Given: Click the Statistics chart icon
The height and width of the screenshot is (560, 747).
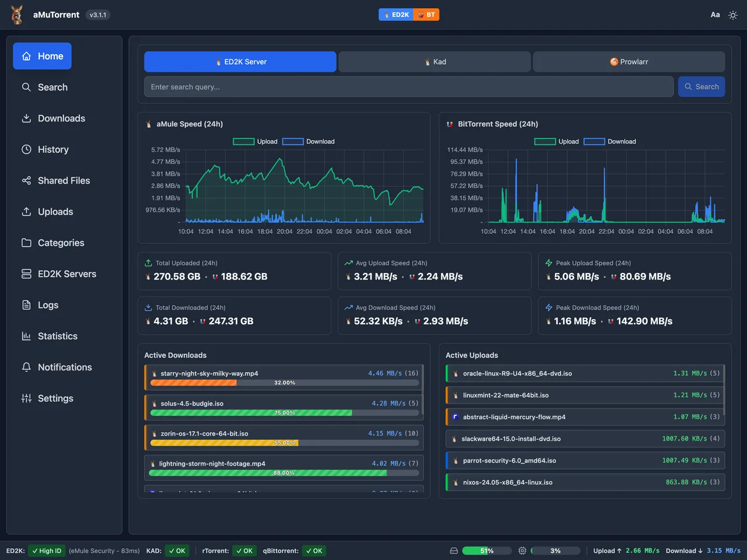Looking at the screenshot, I should point(26,336).
